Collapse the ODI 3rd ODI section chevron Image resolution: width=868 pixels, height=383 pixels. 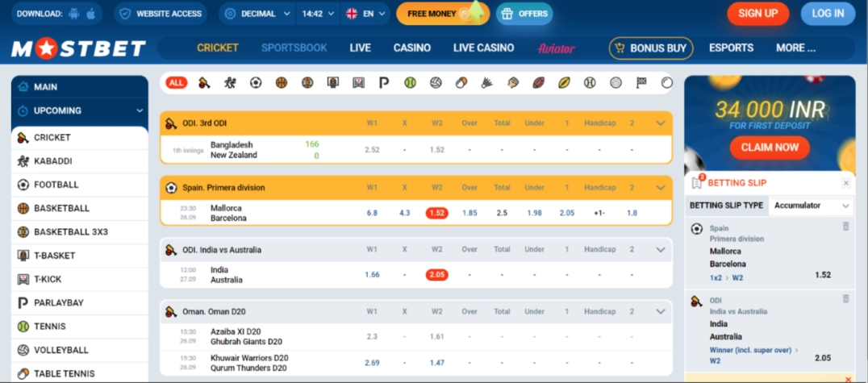(661, 123)
